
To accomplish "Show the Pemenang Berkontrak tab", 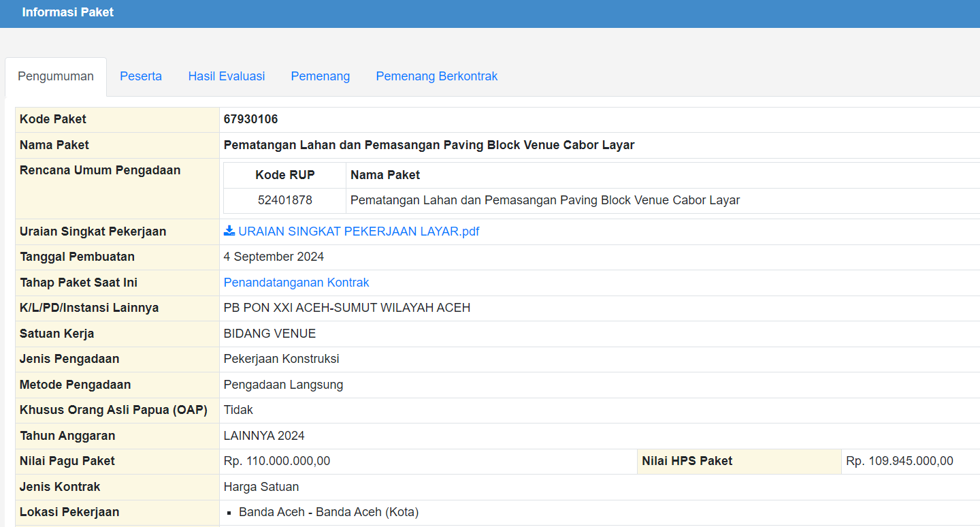I will [437, 76].
